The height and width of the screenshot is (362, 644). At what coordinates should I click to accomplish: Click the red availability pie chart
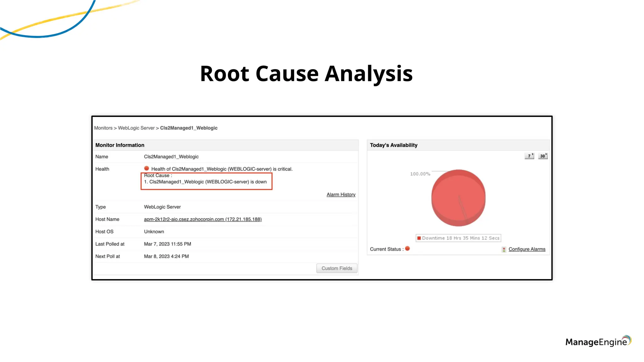click(x=458, y=198)
